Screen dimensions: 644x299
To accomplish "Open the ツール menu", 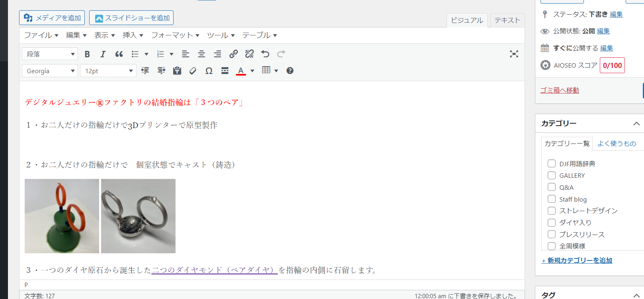I will coord(221,35).
